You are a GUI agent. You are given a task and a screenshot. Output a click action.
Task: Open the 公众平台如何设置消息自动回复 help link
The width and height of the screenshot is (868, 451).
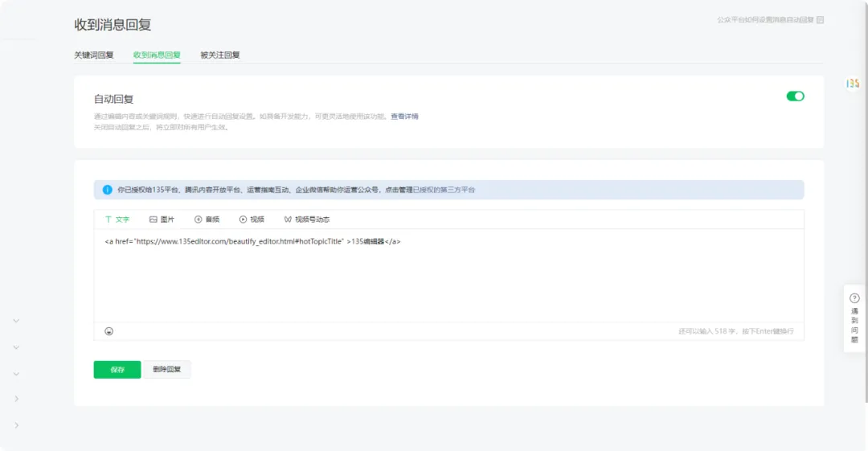pos(766,20)
